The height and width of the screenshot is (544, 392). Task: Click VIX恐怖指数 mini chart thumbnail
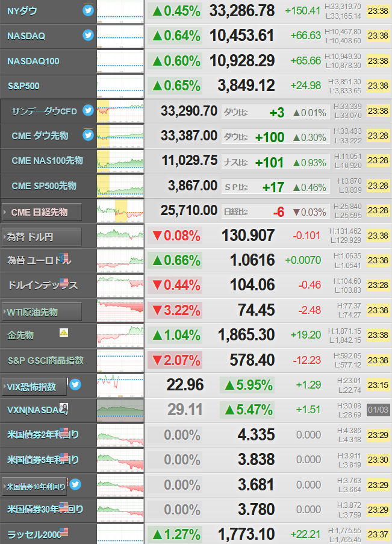(x=120, y=386)
